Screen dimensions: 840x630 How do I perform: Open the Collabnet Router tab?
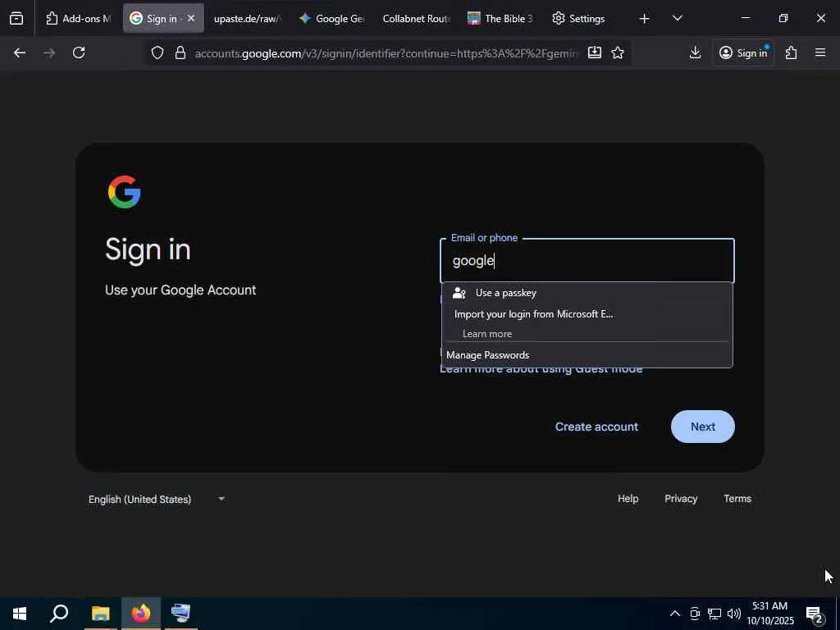click(417, 18)
